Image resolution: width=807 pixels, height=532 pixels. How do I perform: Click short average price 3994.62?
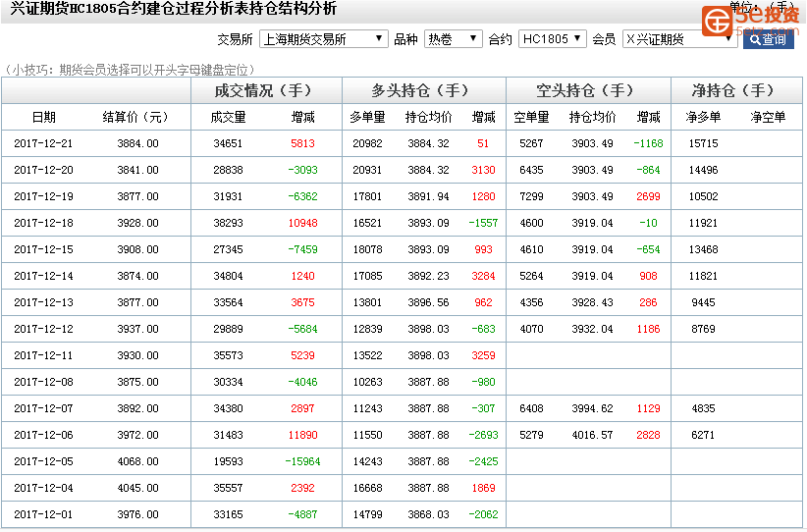[x=592, y=408]
